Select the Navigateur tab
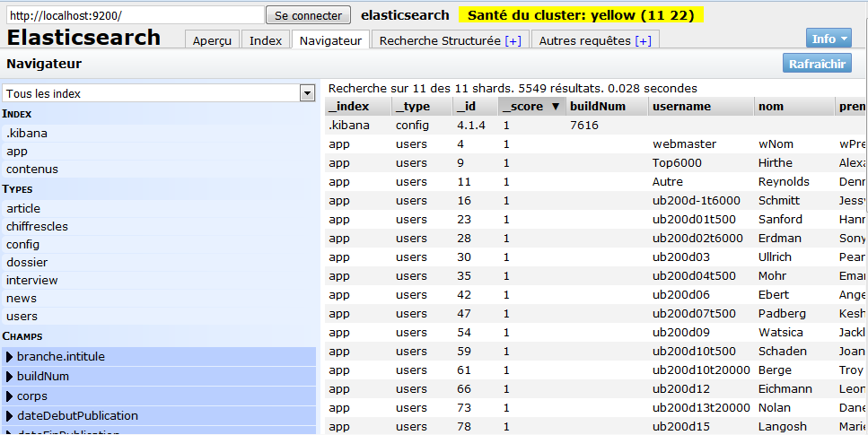Viewport: 868px width, 435px height. tap(330, 41)
